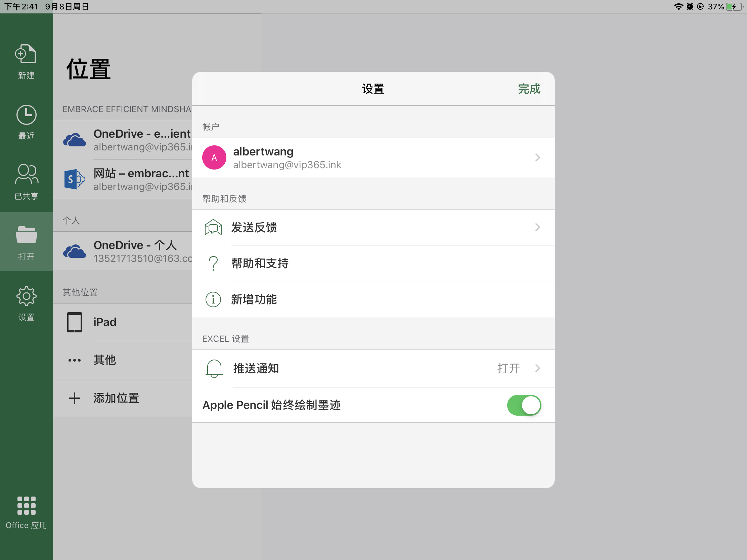Tap the personal OneDrive cloud icon
747x560 pixels.
74,251
